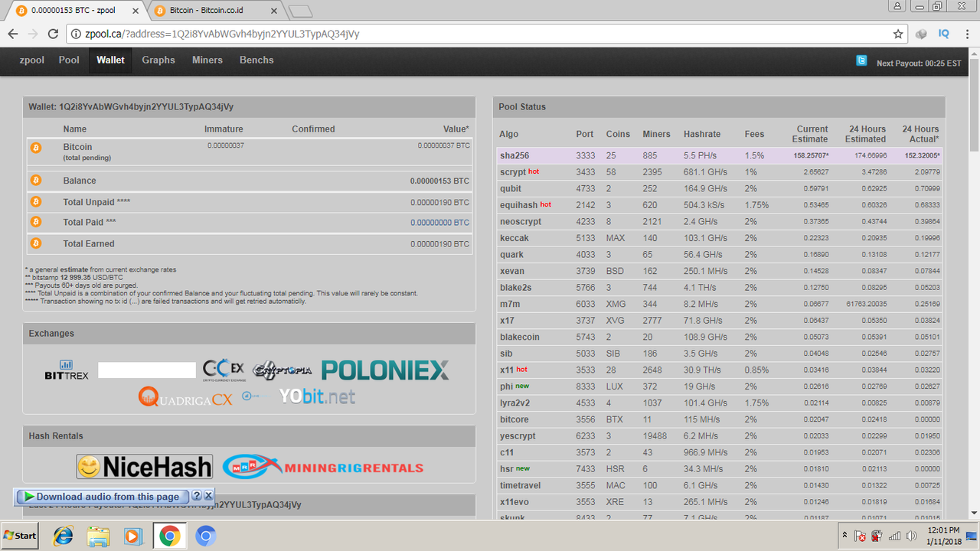Open the Poloniex exchange logo

click(385, 370)
